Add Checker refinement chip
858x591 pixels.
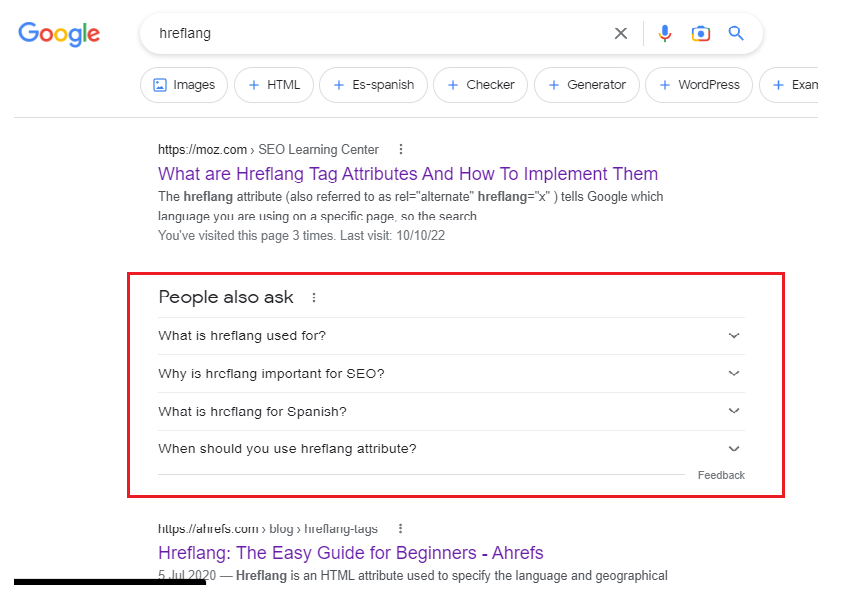point(480,85)
